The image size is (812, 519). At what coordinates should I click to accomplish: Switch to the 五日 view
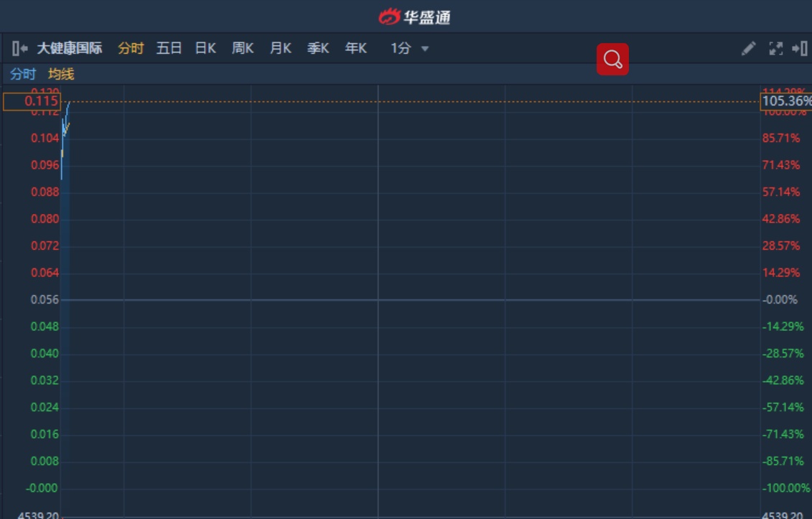click(x=169, y=49)
